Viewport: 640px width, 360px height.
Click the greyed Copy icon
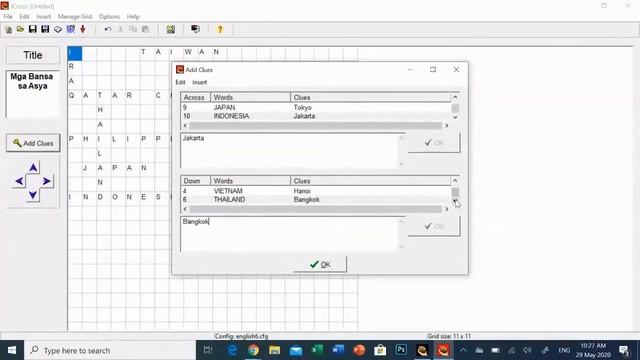pos(133,29)
